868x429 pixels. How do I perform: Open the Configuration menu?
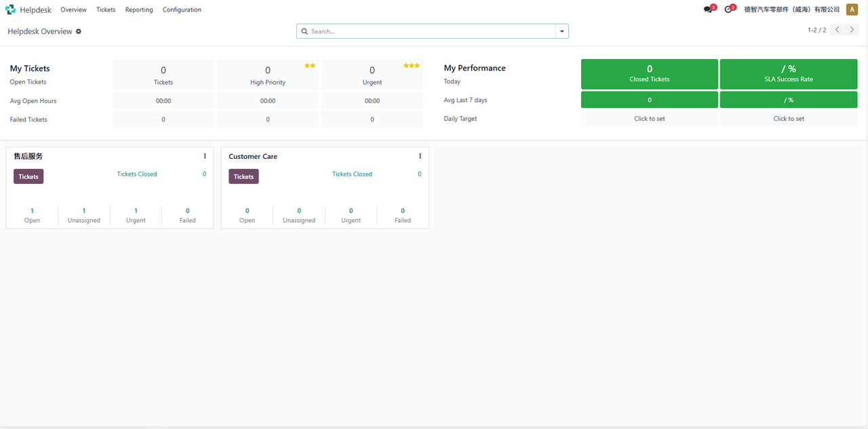[182, 10]
